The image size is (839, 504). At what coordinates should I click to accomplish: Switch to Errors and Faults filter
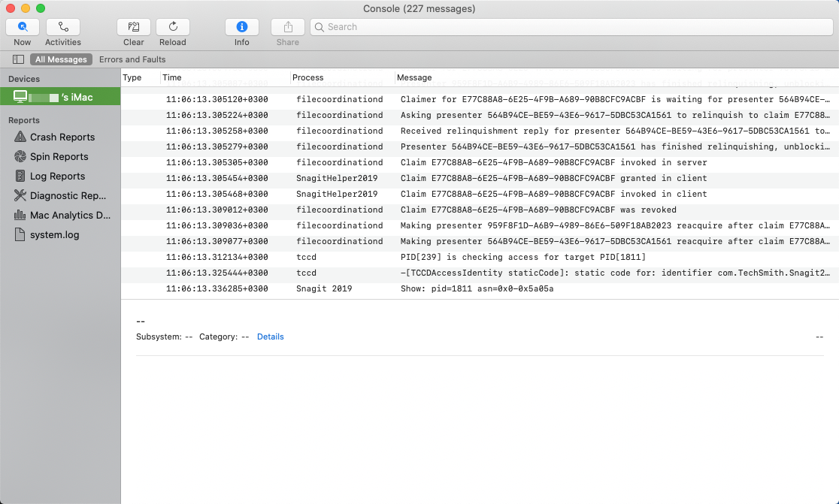[x=132, y=59]
